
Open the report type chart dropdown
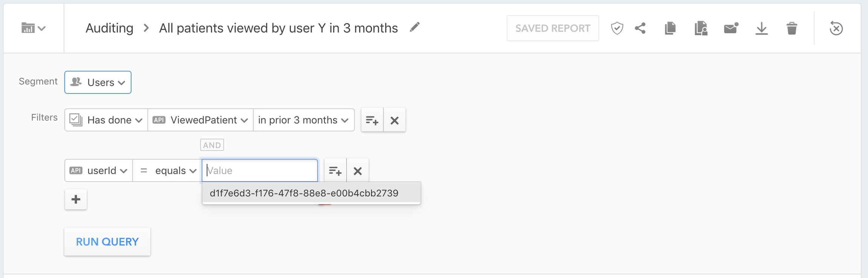click(33, 28)
